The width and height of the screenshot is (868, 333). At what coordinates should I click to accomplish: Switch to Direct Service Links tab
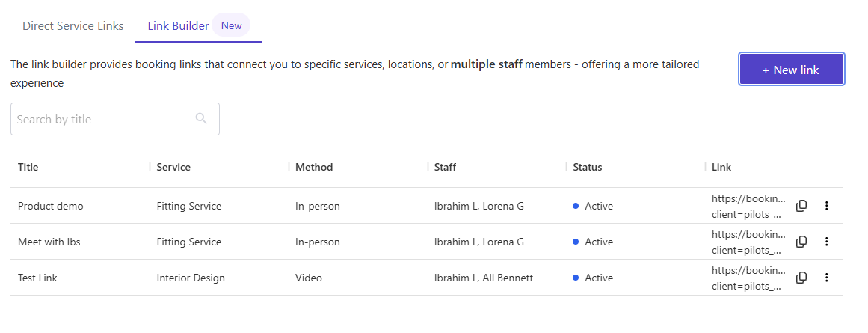tap(73, 26)
